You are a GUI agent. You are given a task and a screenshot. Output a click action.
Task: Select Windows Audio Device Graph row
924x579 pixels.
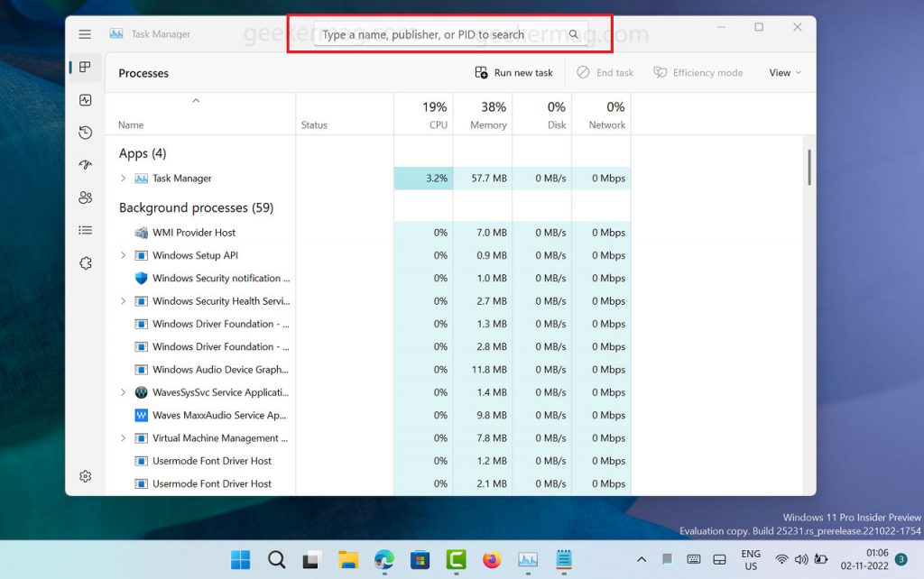pos(368,369)
